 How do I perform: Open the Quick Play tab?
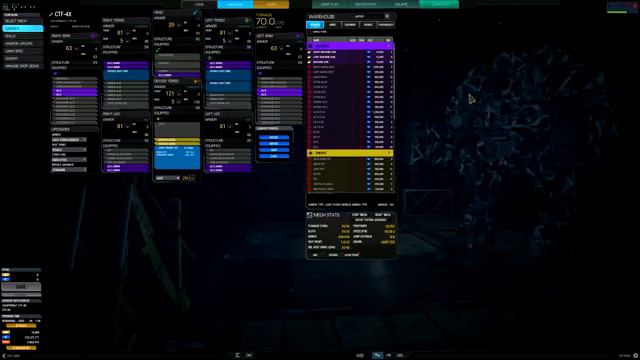(330, 4)
